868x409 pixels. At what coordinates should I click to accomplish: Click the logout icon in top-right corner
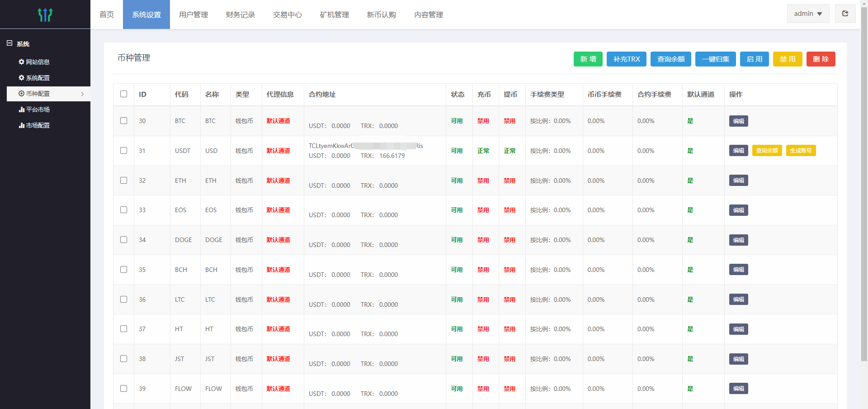[845, 14]
